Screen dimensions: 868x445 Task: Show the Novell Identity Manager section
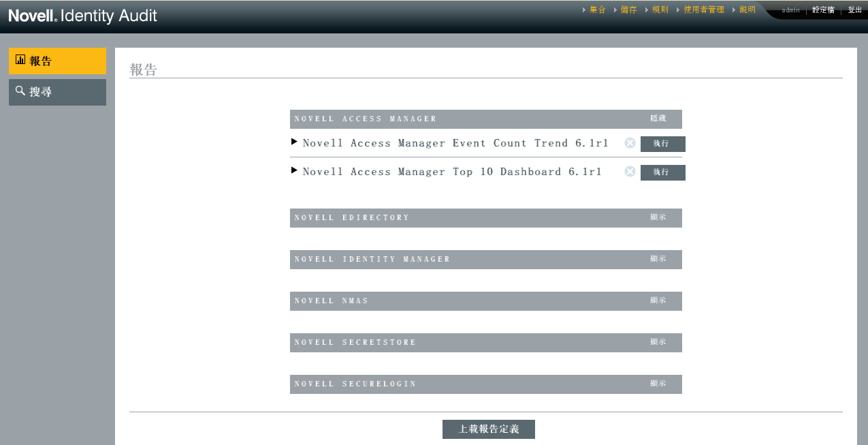tap(658, 259)
